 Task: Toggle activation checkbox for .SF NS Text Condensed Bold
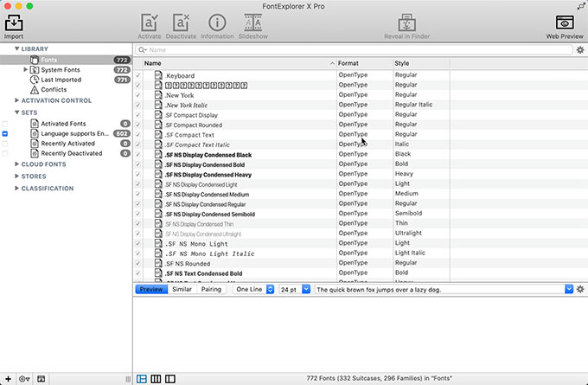tap(138, 273)
